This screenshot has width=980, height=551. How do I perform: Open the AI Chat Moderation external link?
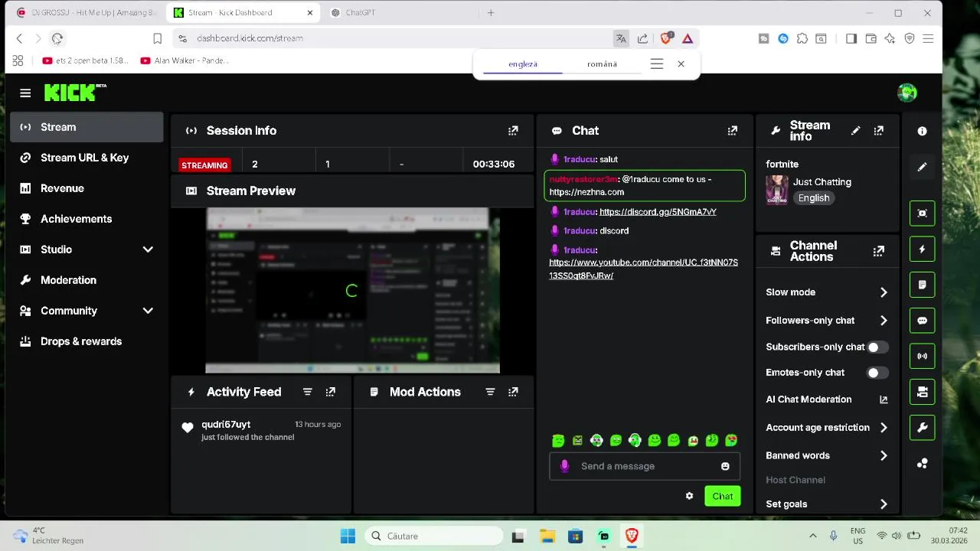(884, 399)
